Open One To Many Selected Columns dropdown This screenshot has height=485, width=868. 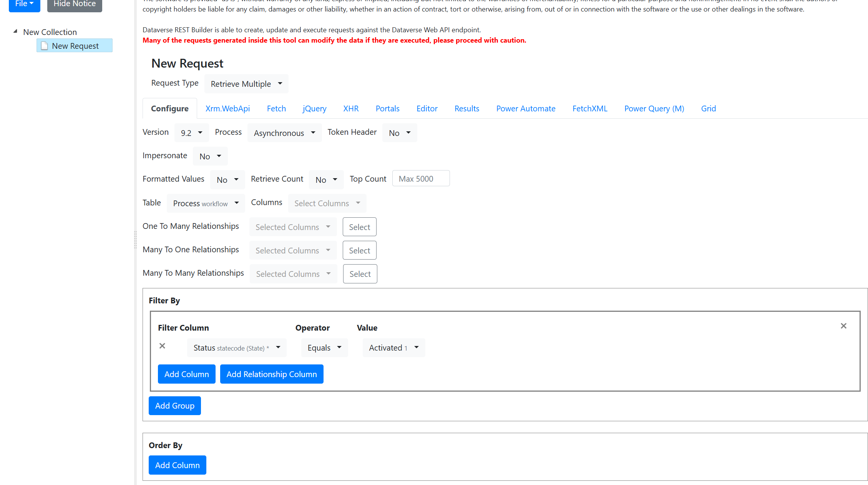coord(293,227)
